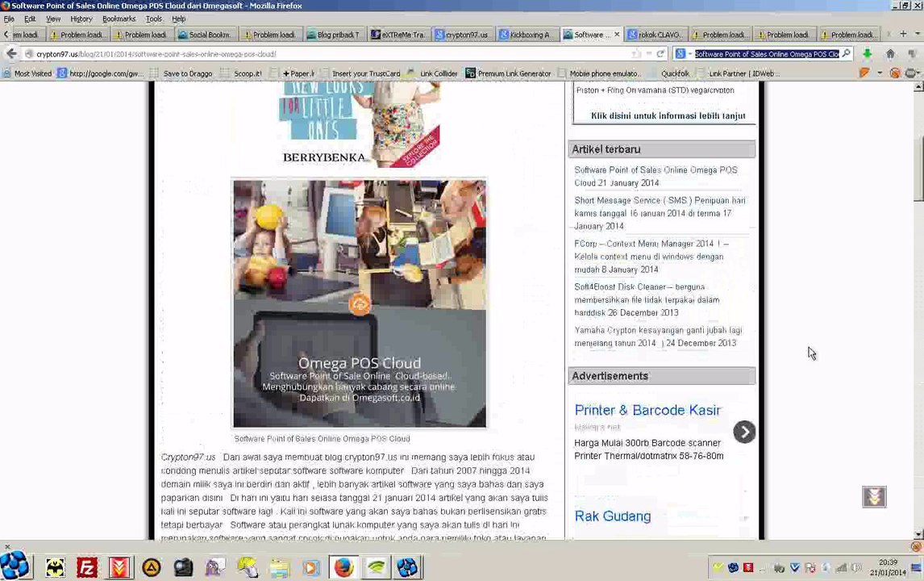Screen dimensions: 924x581
Task: Open the History menu
Action: 81,19
